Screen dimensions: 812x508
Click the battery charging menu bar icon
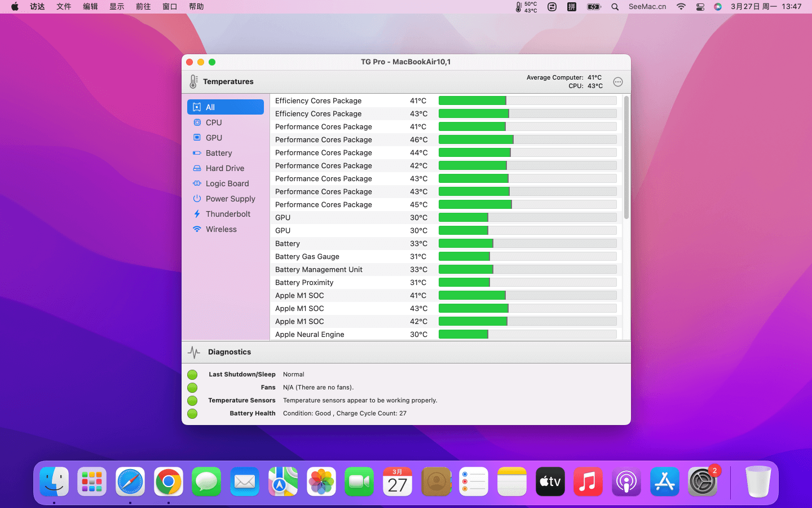tap(594, 7)
